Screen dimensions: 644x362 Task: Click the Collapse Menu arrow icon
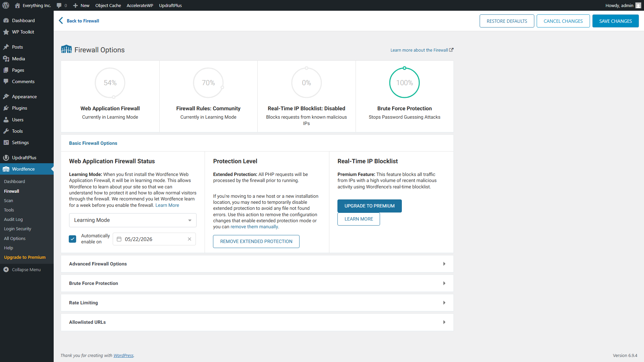point(6,269)
